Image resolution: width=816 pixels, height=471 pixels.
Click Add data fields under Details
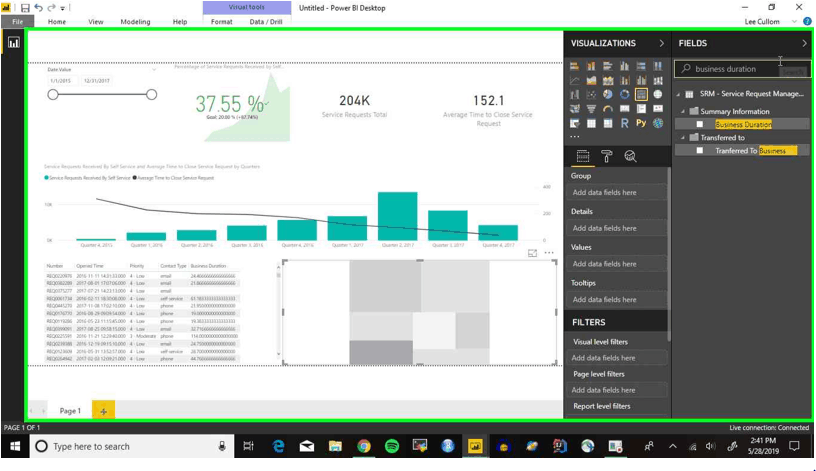coord(616,228)
